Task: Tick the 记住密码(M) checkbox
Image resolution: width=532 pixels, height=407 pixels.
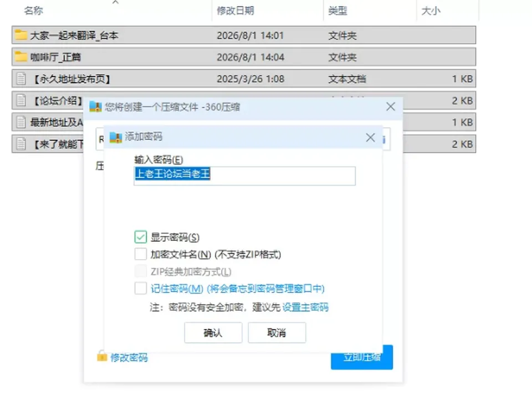Action: pyautogui.click(x=140, y=288)
